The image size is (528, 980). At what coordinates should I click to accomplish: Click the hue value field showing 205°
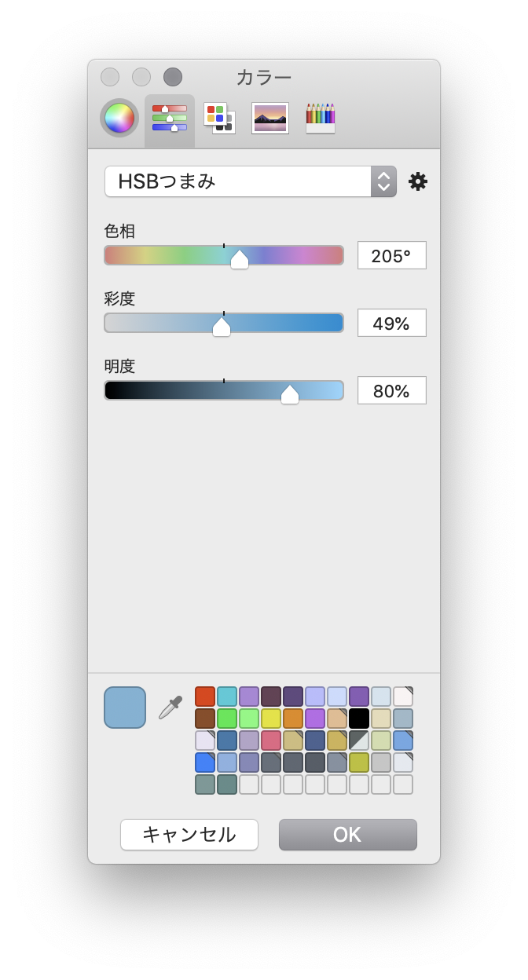point(391,255)
